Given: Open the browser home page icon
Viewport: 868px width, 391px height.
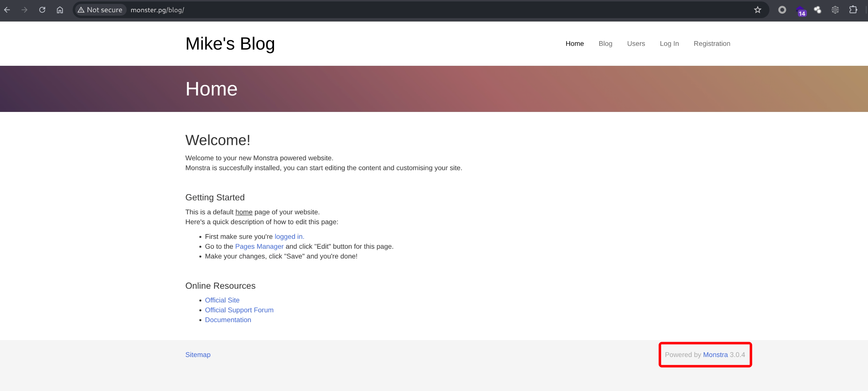Looking at the screenshot, I should (60, 10).
